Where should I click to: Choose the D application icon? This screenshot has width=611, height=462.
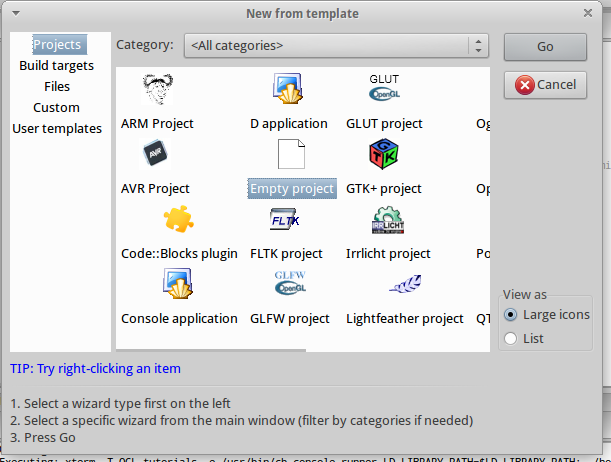tap(288, 88)
